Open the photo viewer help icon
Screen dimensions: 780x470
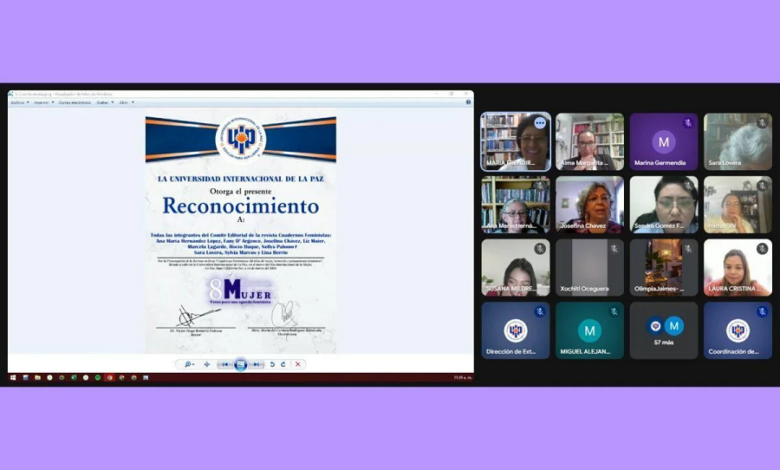click(x=467, y=102)
